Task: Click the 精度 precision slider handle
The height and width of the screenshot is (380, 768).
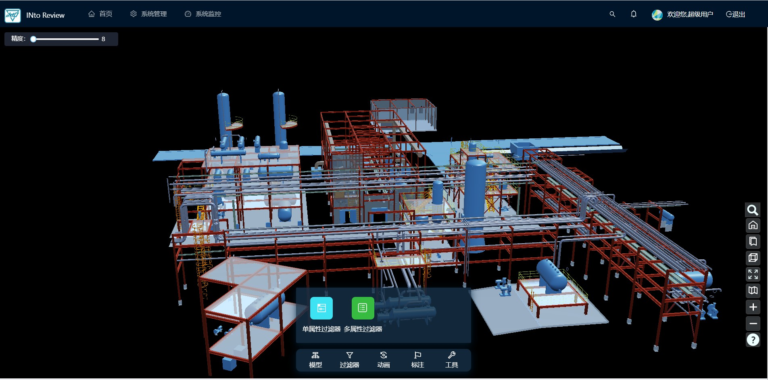Action: (x=33, y=39)
